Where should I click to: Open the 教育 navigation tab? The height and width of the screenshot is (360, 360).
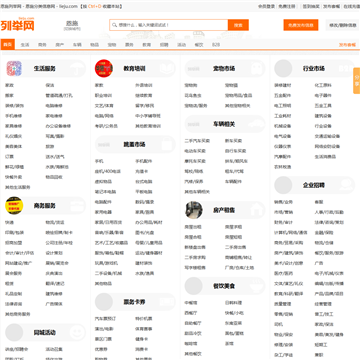coord(147,45)
